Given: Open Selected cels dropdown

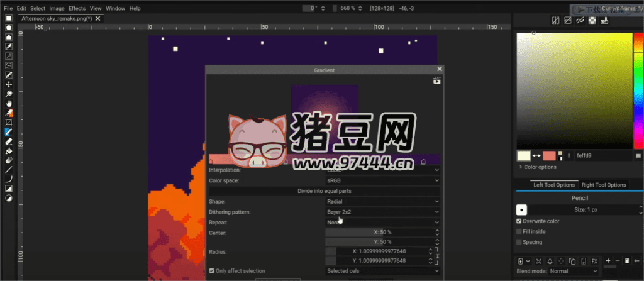Looking at the screenshot, I should pos(383,271).
